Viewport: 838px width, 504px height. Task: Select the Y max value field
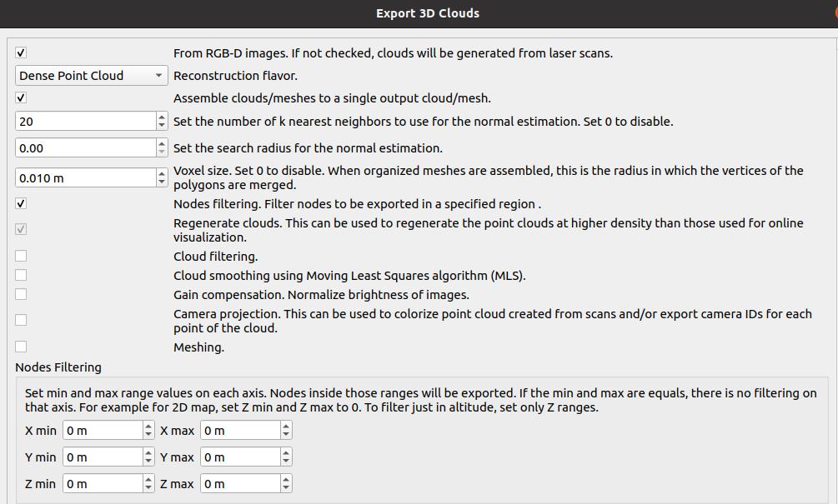click(x=242, y=457)
